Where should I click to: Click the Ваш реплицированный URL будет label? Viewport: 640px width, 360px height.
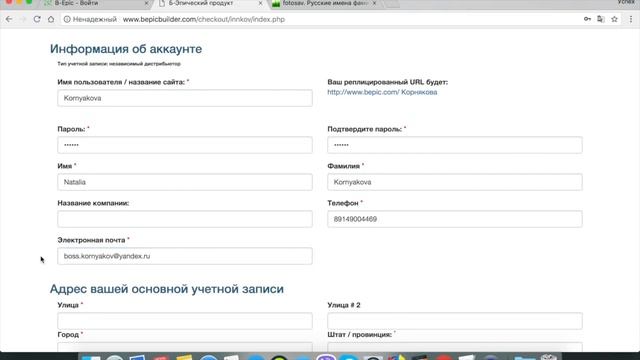click(387, 82)
